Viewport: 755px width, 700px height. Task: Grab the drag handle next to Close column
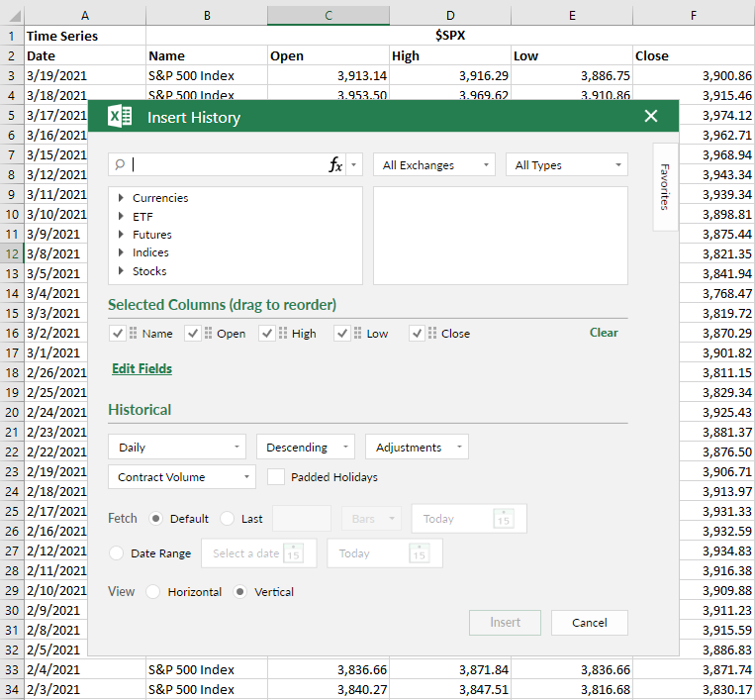(x=432, y=334)
